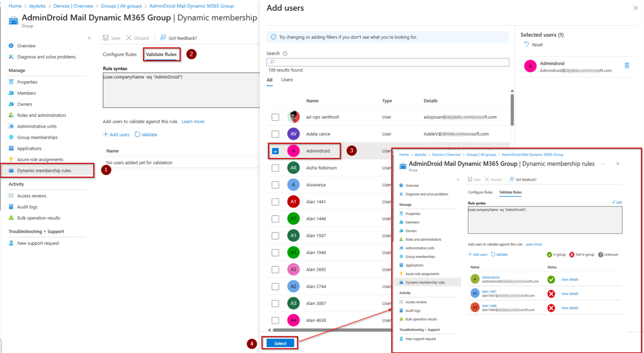The height and width of the screenshot is (353, 644).
Task: Click the Type column header
Action: pos(387,101)
